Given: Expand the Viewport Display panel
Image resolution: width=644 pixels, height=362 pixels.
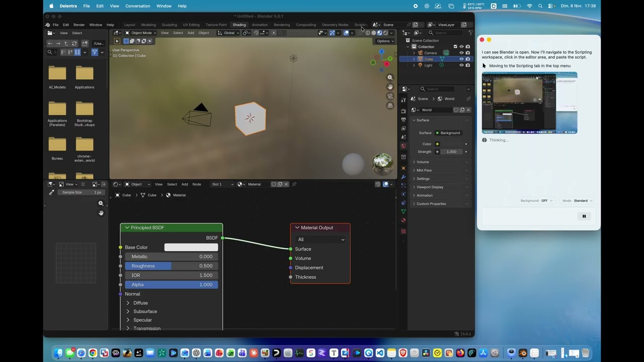Looking at the screenshot, I should [x=441, y=187].
